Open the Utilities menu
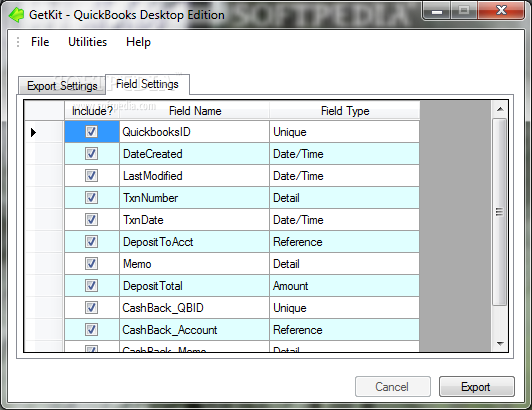The image size is (532, 410). [88, 42]
